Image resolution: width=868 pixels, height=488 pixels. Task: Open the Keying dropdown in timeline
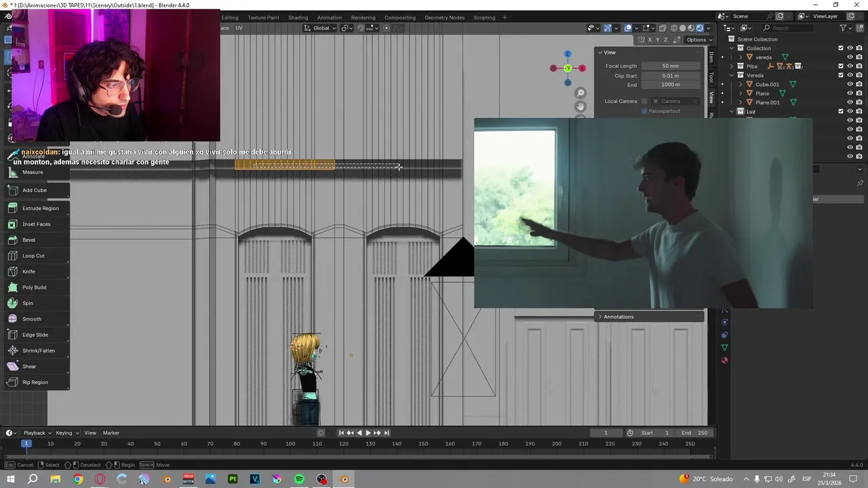tap(66, 433)
